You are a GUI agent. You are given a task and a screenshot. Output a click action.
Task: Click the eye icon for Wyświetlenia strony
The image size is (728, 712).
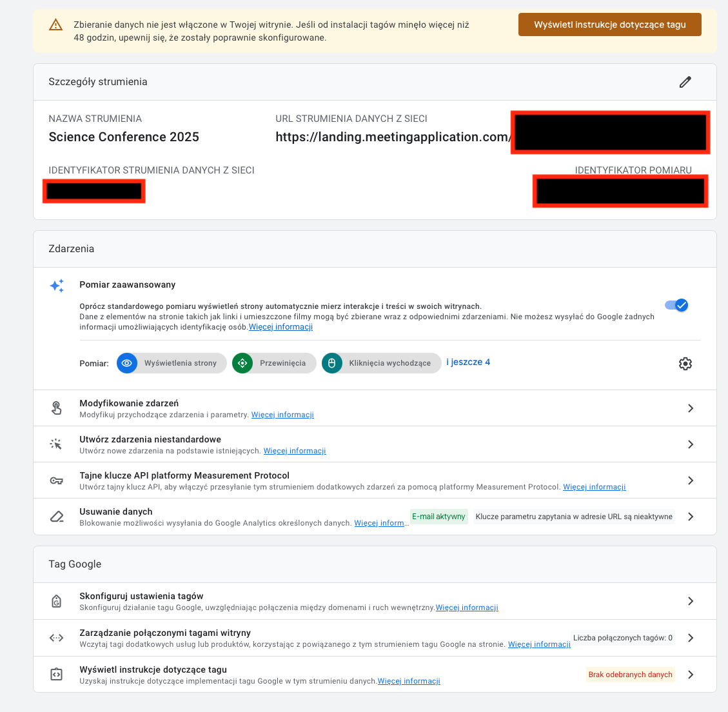coord(127,363)
